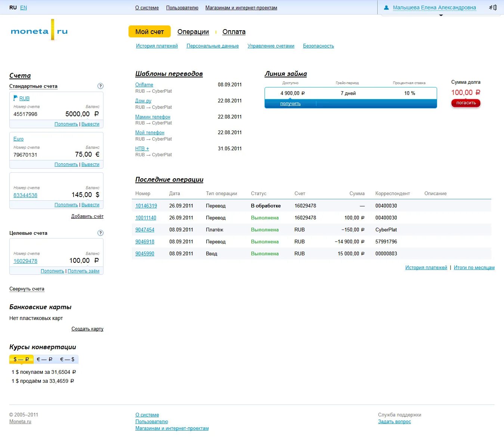Image resolution: width=504 pixels, height=443 pixels.
Task: Click Задать вопрос support link
Action: (395, 422)
